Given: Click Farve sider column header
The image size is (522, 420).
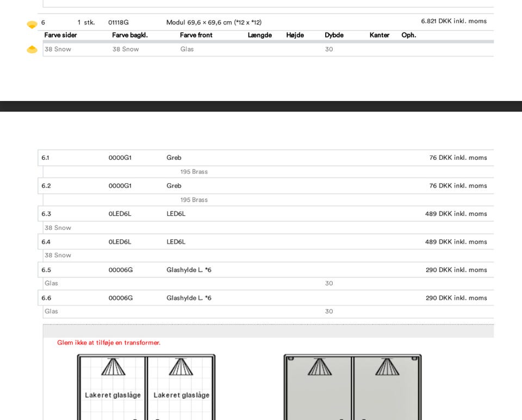Looking at the screenshot, I should [60, 35].
